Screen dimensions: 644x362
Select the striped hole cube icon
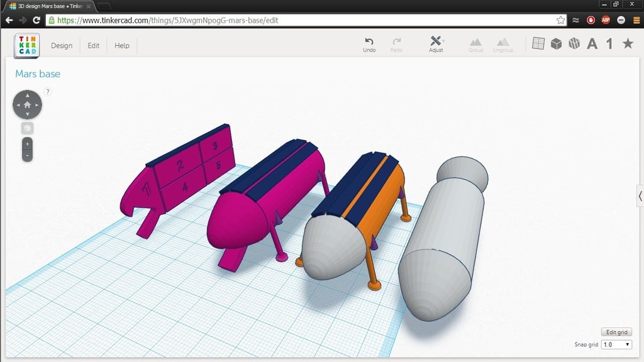(574, 43)
